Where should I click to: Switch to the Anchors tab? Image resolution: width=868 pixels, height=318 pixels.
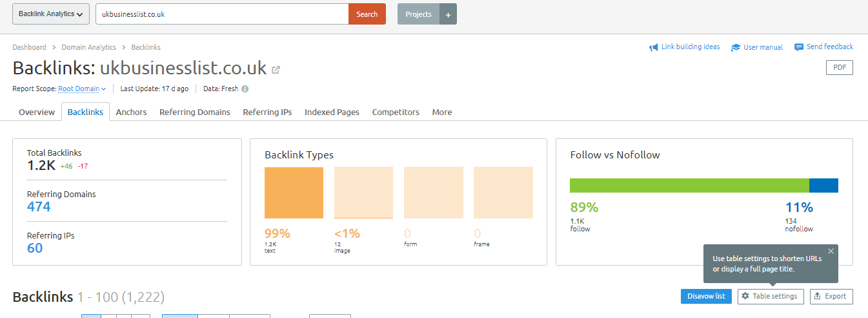132,112
